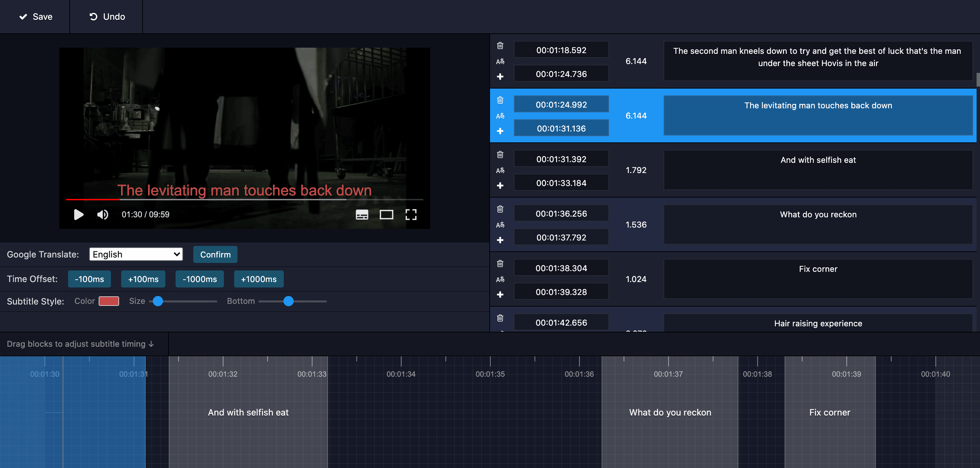The width and height of the screenshot is (980, 468).
Task: Open the subtitle color swatch
Action: [109, 301]
